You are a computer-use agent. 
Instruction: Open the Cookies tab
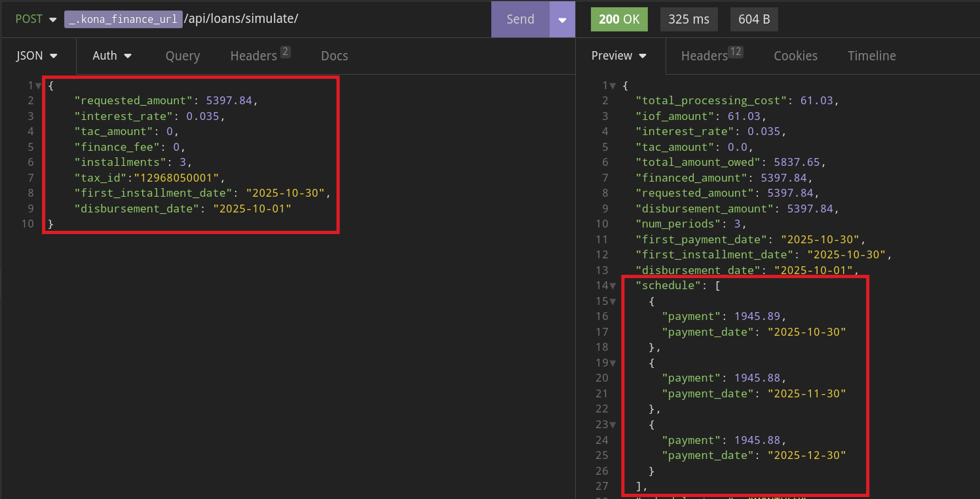795,56
